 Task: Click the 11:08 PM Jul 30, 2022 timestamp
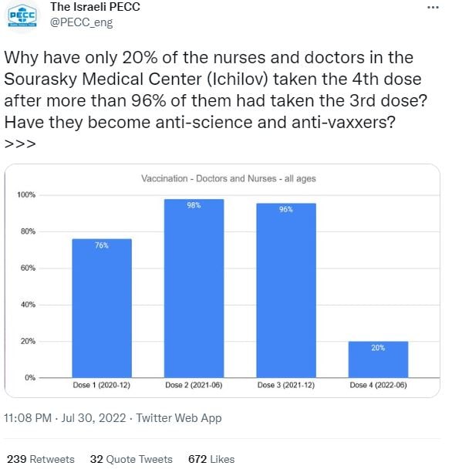tap(65, 418)
